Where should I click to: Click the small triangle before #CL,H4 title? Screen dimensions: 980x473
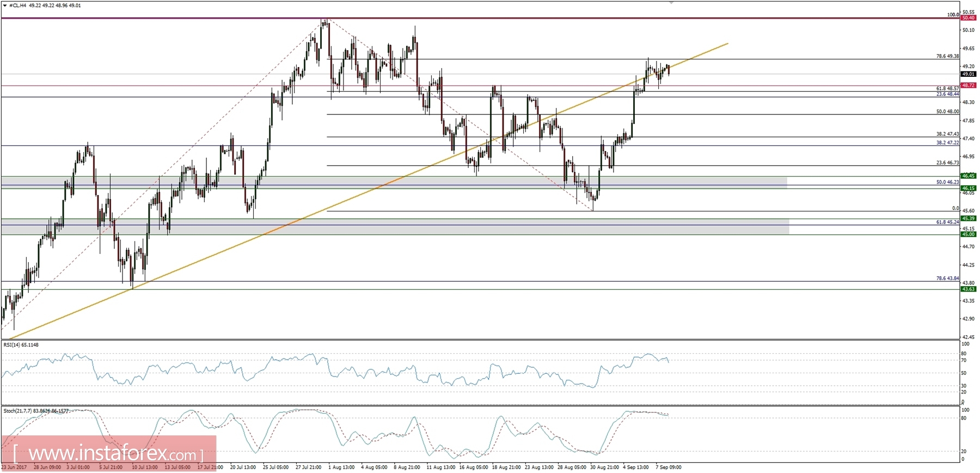coord(5,5)
